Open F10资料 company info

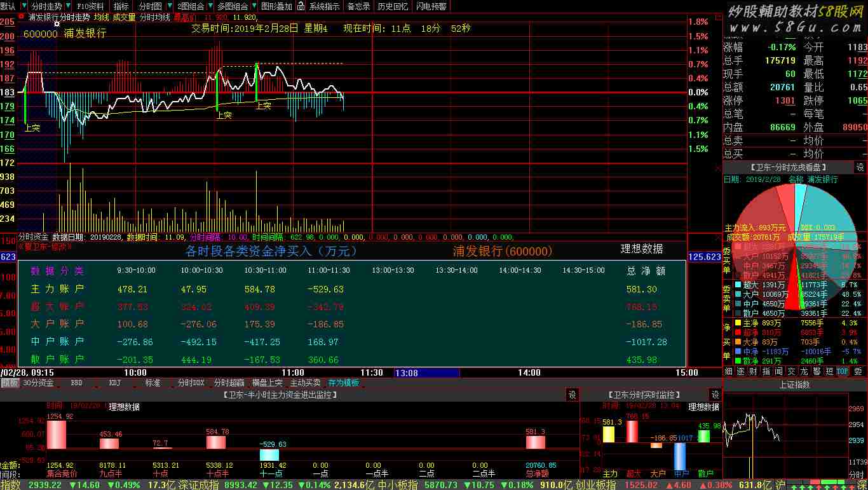(91, 6)
